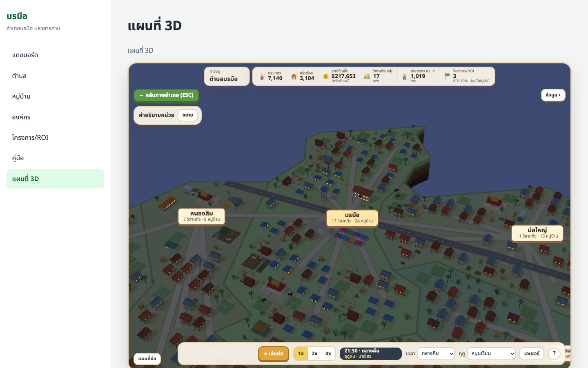Image resolution: width=588 pixels, height=368 pixels.
Task: Click the ROI 19% · ฿4,700,000 text
Action: click(471, 81)
